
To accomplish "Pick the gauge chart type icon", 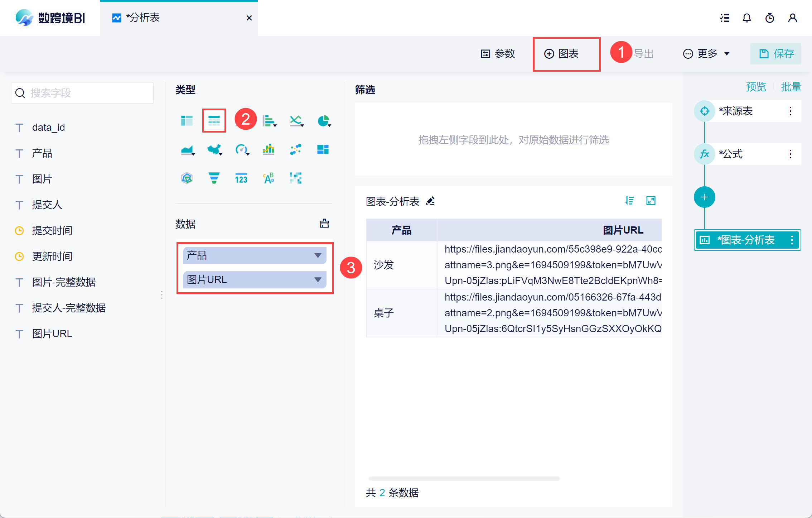I will click(x=241, y=149).
